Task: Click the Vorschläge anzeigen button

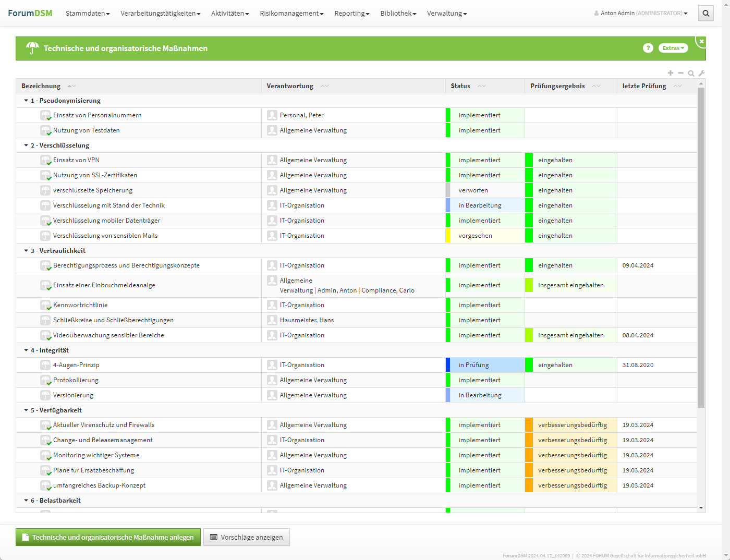Action: pos(246,537)
